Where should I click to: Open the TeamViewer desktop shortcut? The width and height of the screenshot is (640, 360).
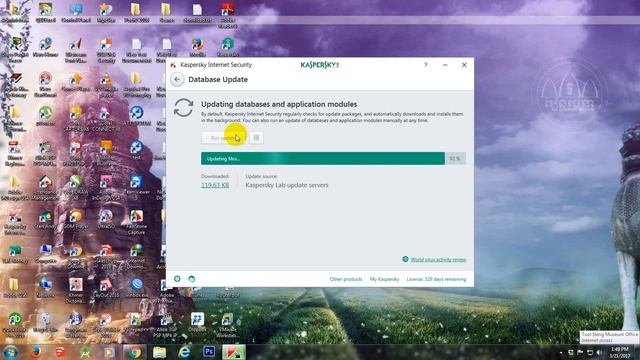136,188
